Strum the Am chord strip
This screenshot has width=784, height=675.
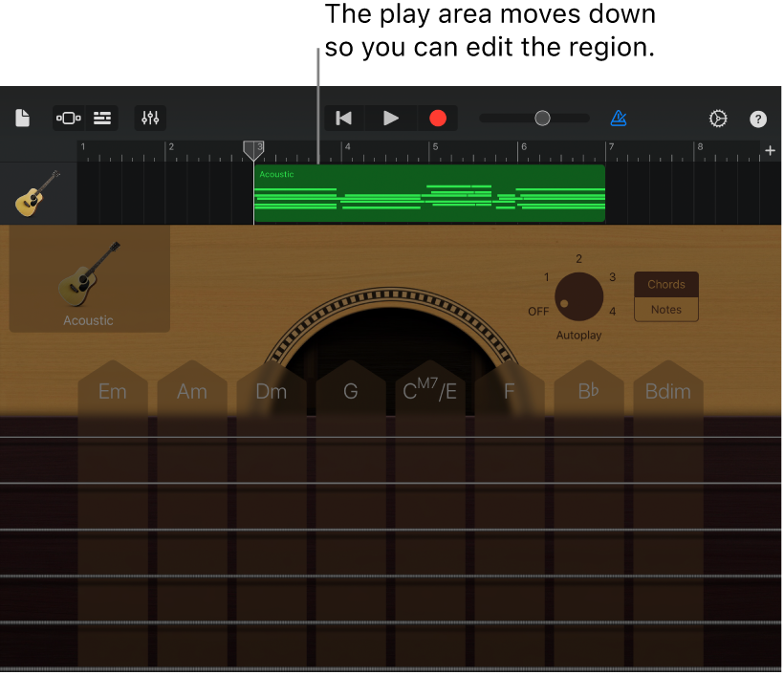192,515
